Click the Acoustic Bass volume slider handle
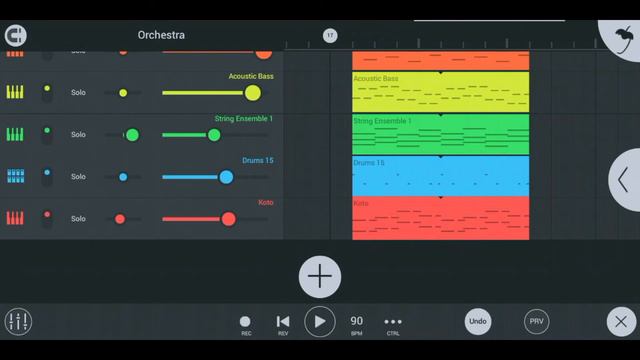The width and height of the screenshot is (640, 360). click(253, 93)
